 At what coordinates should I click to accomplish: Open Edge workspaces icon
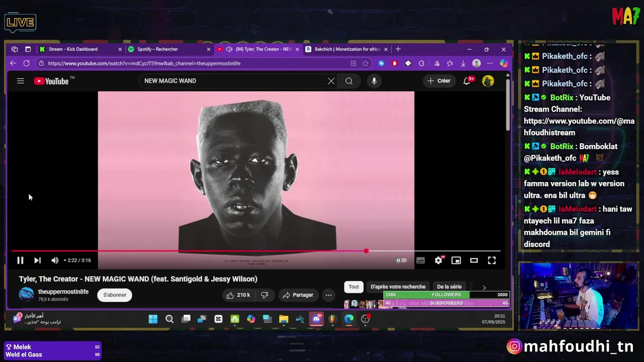[15, 49]
